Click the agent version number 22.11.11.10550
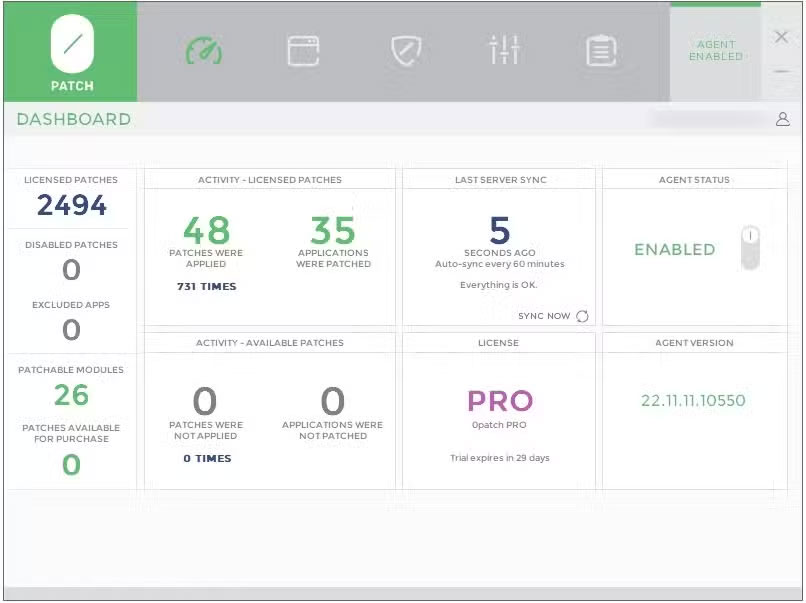 tap(693, 400)
